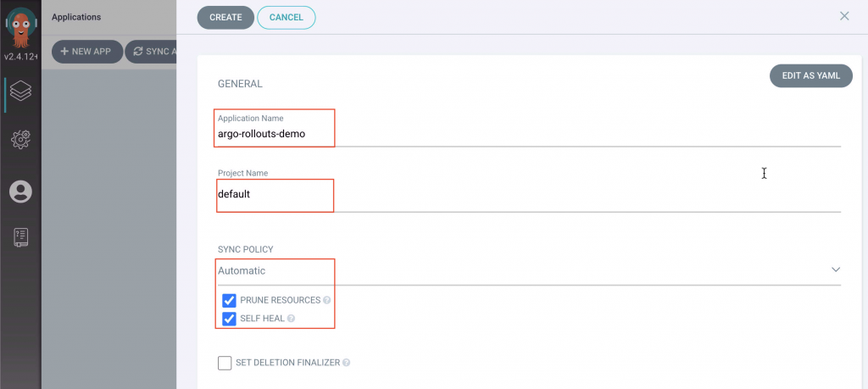Enable Set Deletion Finalizer checkbox
This screenshot has width=868, height=389.
pyautogui.click(x=225, y=363)
